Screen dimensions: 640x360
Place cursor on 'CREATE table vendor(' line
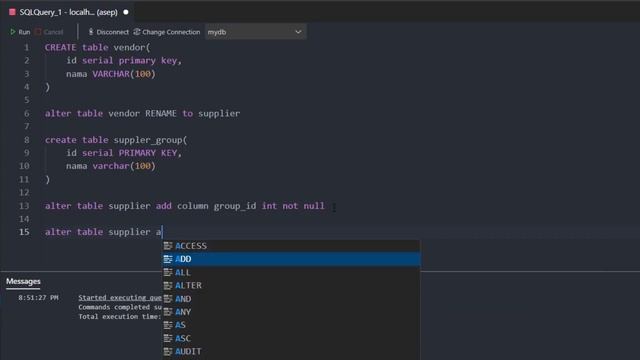[98, 47]
